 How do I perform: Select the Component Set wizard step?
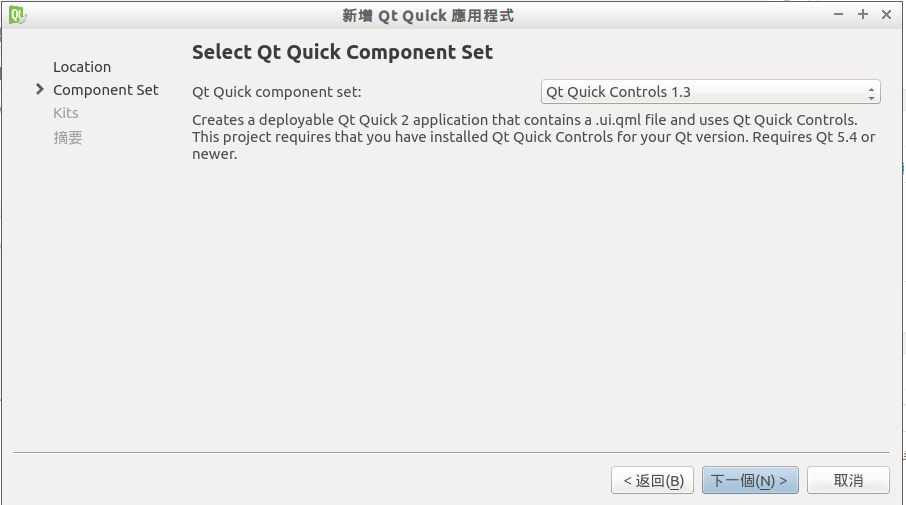click(x=106, y=90)
